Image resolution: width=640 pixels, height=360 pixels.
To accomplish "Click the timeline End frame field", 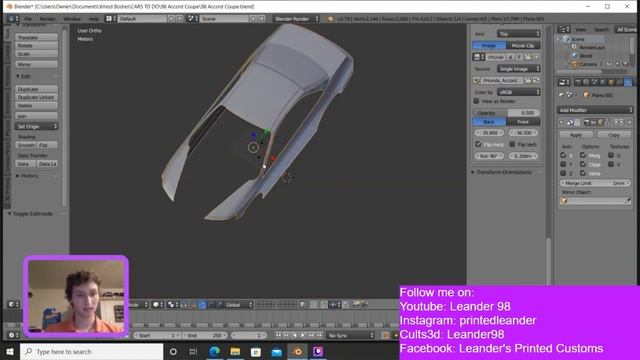I will 204,336.
